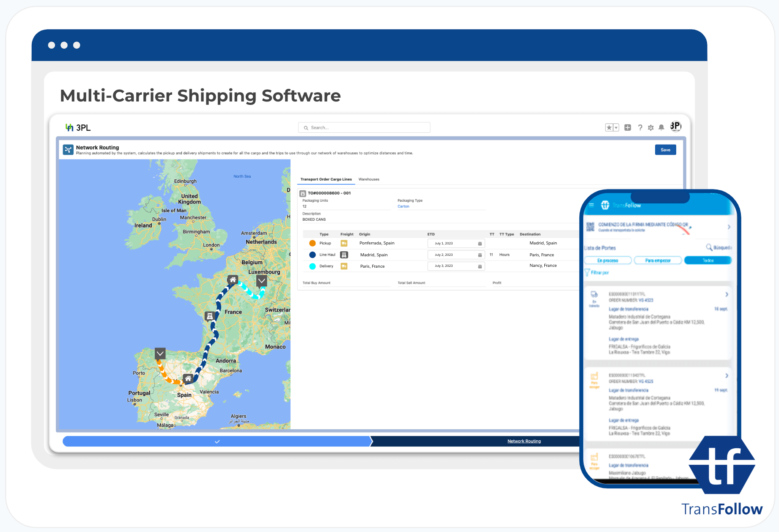Image resolution: width=779 pixels, height=532 pixels.
Task: Click the July 2, 2023 ETD field
Action: [456, 255]
